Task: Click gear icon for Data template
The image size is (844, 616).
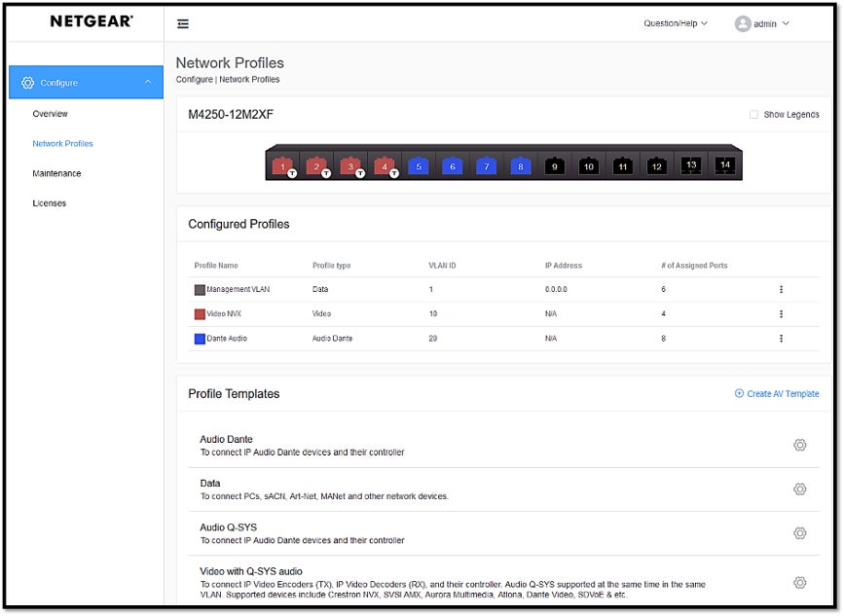Action: coord(800,489)
